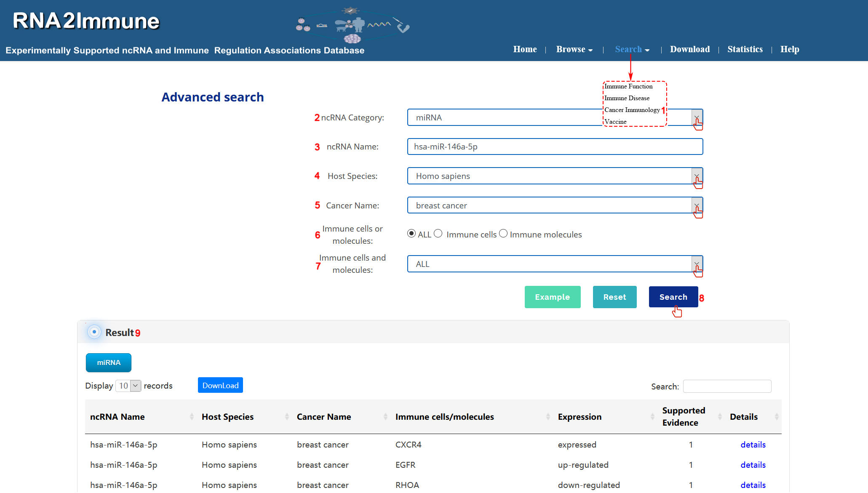The width and height of the screenshot is (868, 493).
Task: Select the Immune molecules radio button
Action: pyautogui.click(x=503, y=234)
